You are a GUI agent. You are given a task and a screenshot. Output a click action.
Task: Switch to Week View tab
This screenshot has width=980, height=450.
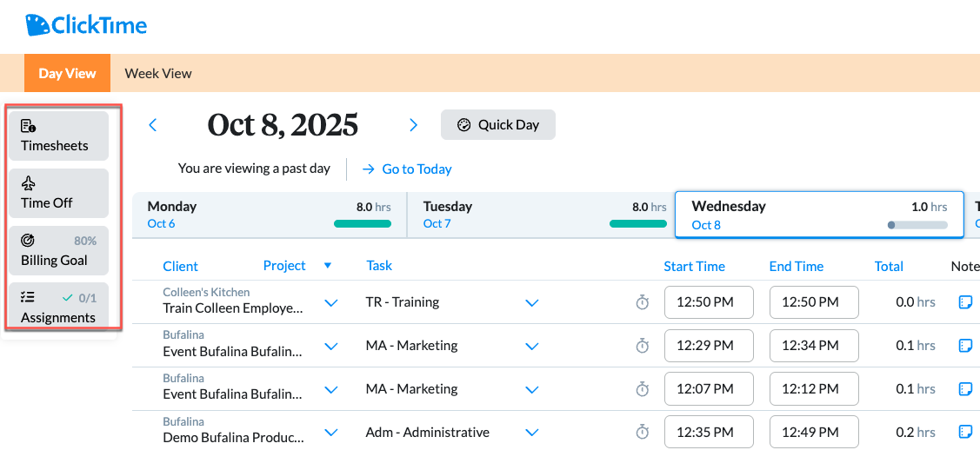158,73
